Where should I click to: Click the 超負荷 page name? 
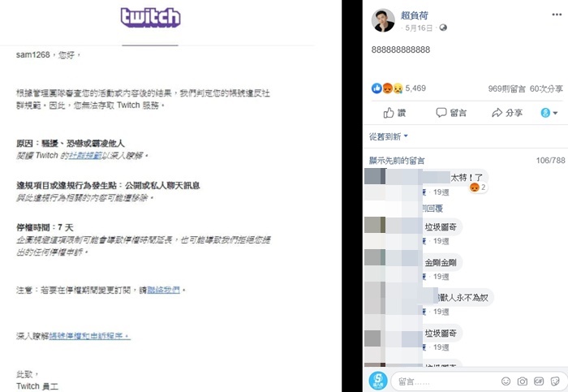click(x=414, y=15)
